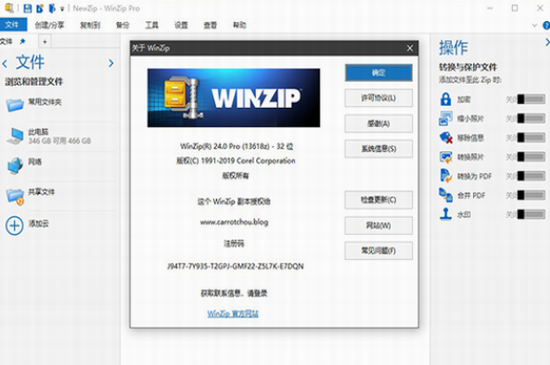Click the 转换为 PDF icon

click(446, 176)
